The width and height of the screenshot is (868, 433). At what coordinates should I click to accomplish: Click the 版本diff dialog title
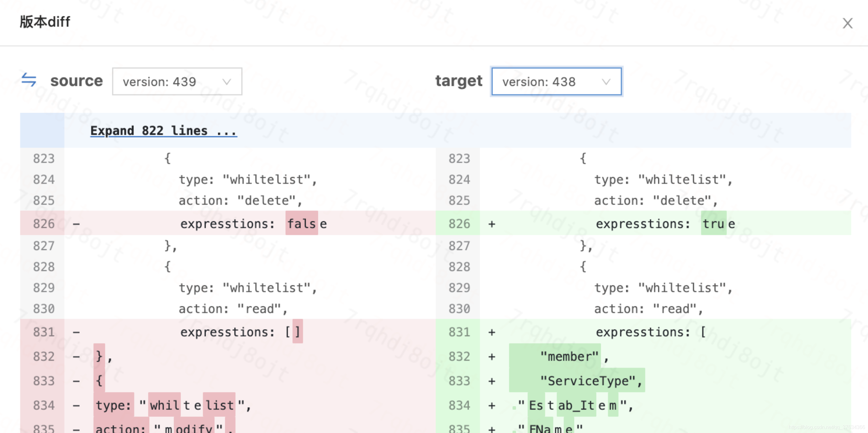(x=45, y=22)
